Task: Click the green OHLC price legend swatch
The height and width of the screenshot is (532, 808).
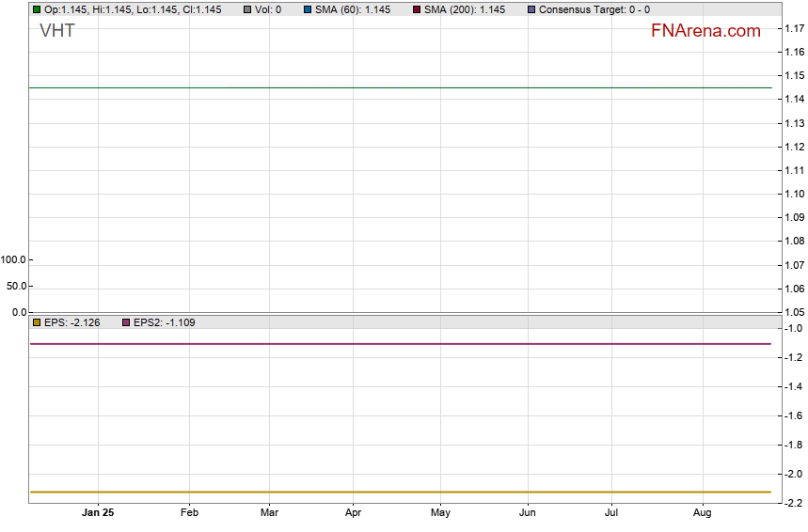Action: 37,9
